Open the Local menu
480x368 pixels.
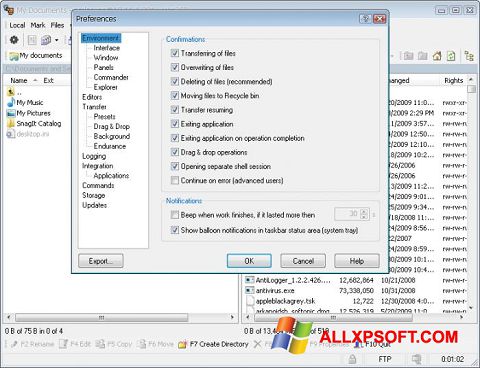pyautogui.click(x=17, y=25)
